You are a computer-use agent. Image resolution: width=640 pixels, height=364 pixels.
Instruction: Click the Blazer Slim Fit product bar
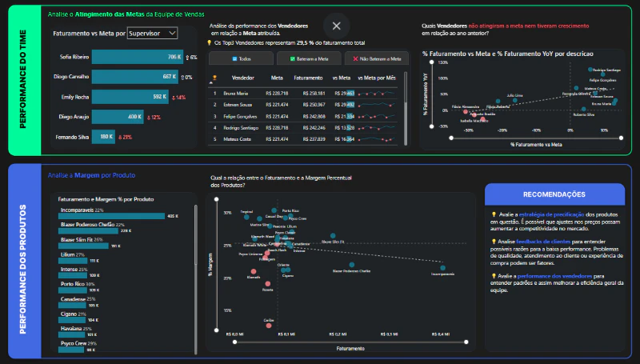(83, 246)
